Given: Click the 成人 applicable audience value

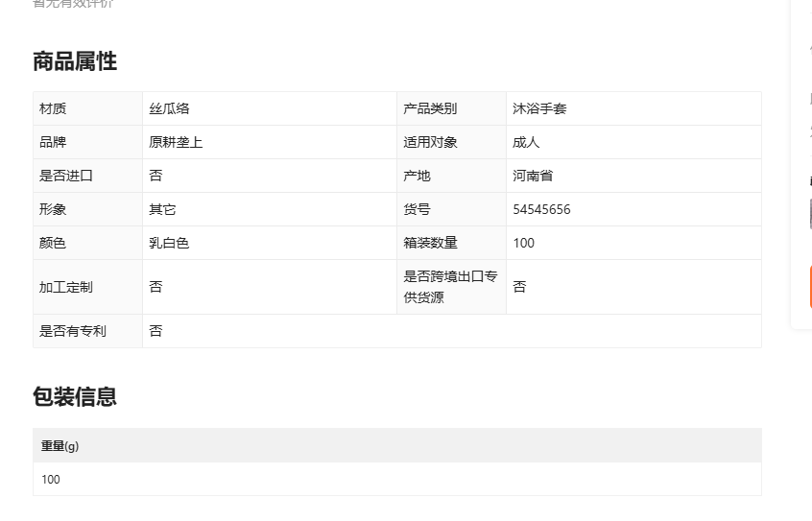Looking at the screenshot, I should coord(526,142).
